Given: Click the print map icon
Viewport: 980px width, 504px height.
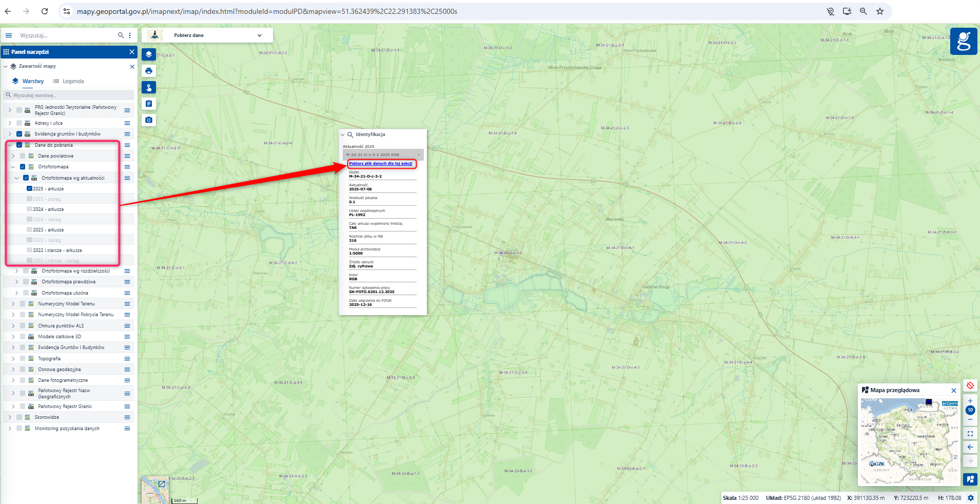Looking at the screenshot, I should click(x=149, y=71).
